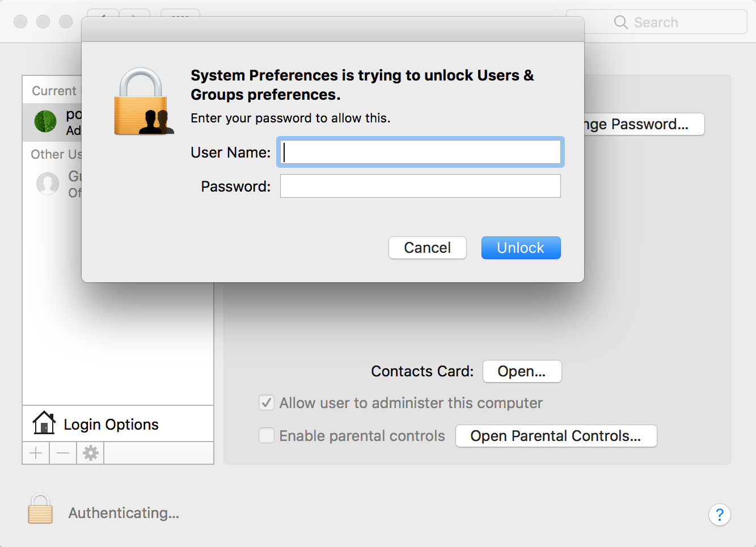The height and width of the screenshot is (547, 756).
Task: Click the Authenticating status text
Action: coord(124,513)
